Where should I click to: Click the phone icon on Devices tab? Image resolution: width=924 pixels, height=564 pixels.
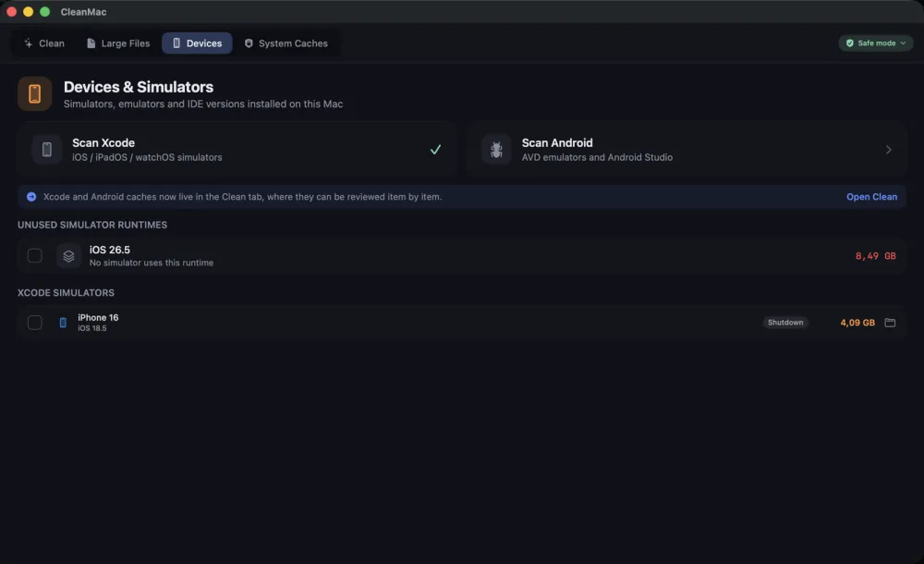click(176, 43)
